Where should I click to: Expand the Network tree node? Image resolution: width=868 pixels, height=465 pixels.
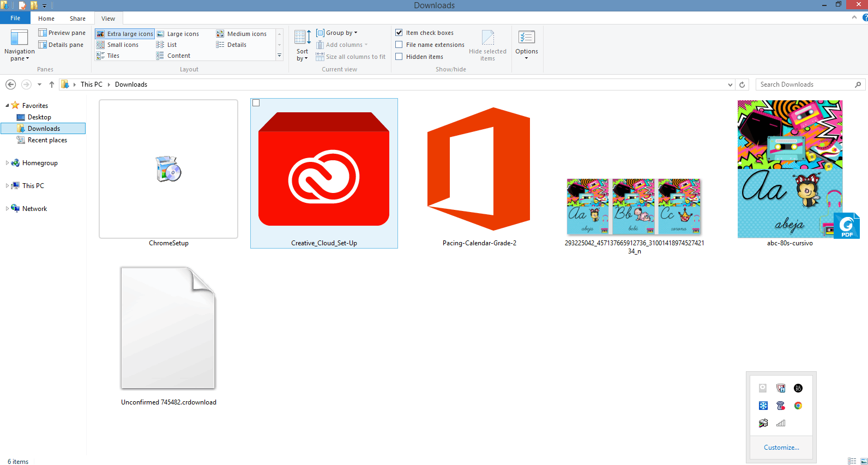[x=7, y=209]
